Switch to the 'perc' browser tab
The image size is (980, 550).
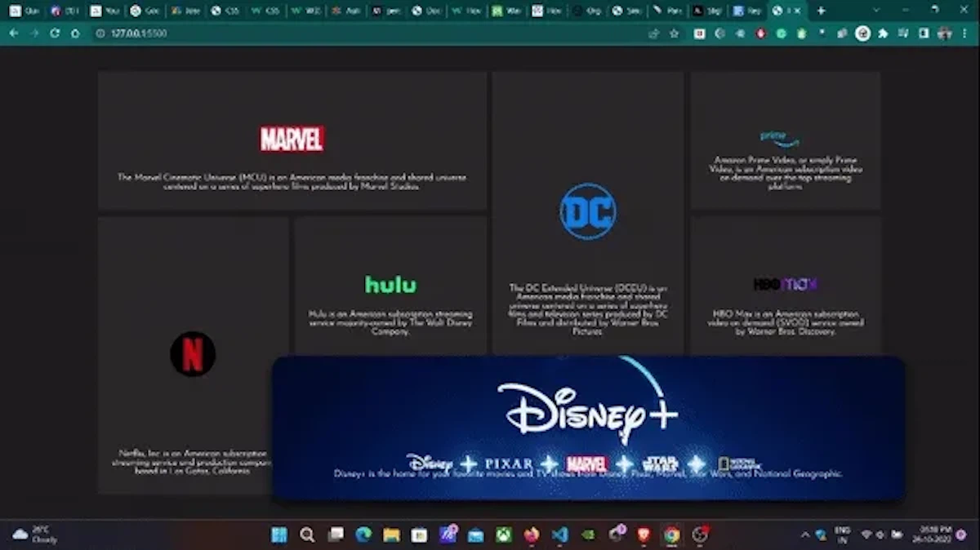(x=385, y=11)
